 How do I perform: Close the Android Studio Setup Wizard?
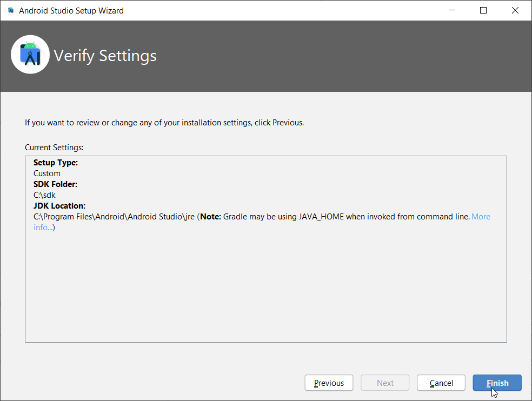point(514,10)
